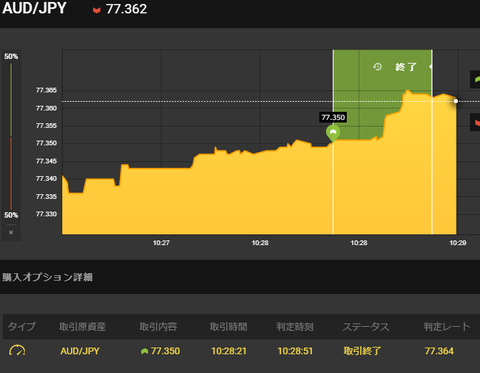This screenshot has height=373, width=480.
Task: Click the 77.330 price axis label
Action: (x=46, y=214)
